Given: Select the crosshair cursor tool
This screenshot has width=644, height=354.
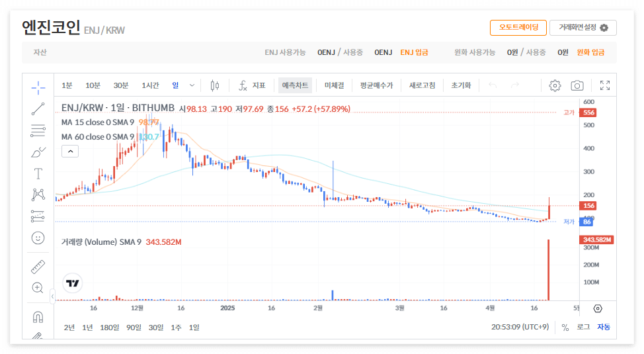Looking at the screenshot, I should pos(38,87).
